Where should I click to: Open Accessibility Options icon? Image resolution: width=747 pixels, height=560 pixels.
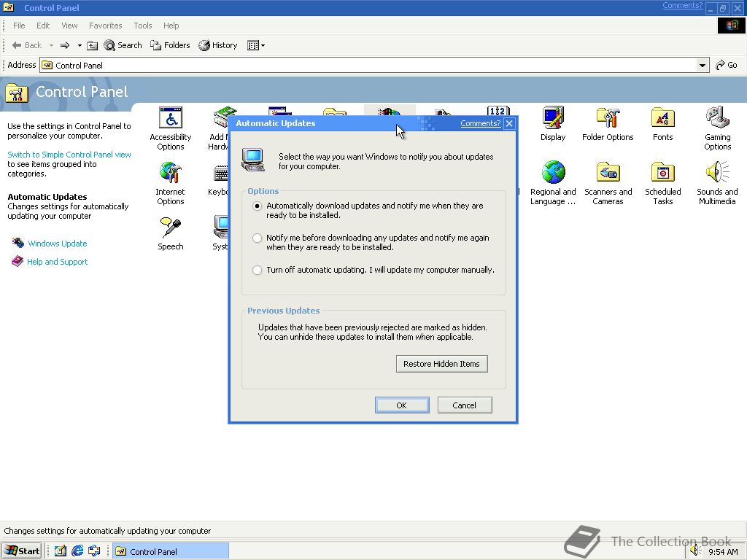coord(171,118)
